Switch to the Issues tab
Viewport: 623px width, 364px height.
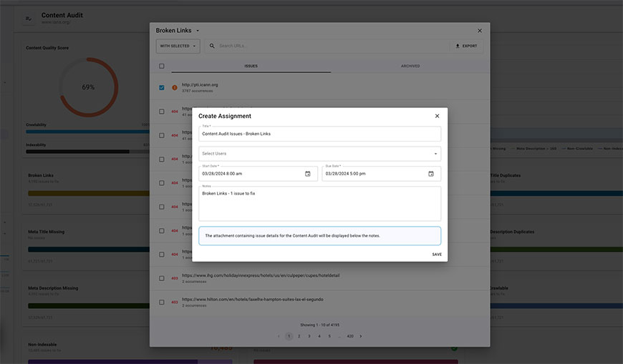click(x=251, y=66)
